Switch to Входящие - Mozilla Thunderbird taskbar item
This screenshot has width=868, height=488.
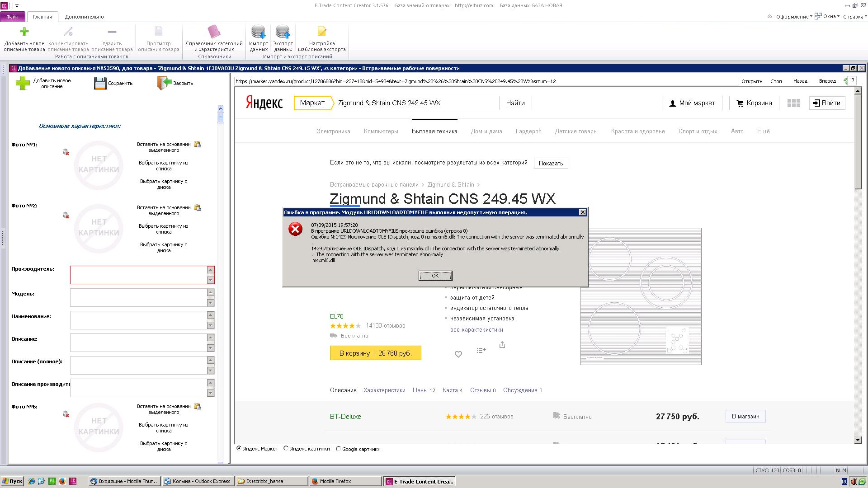(x=125, y=482)
